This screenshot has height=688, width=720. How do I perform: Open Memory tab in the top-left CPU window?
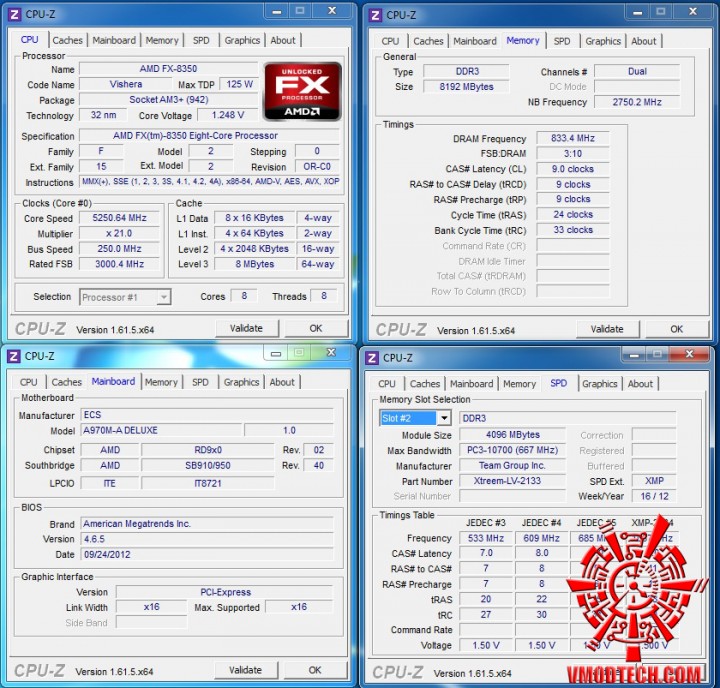pyautogui.click(x=162, y=40)
